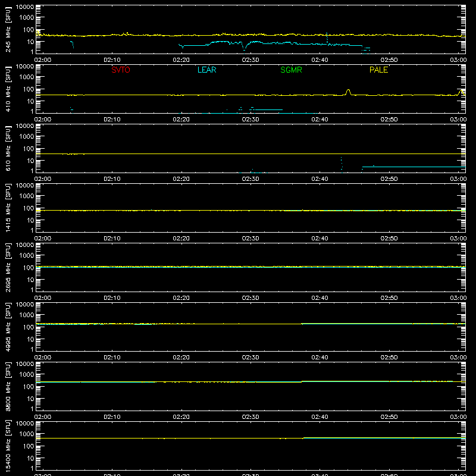Click the 02:10 tick label under 4995 MHz plot
This screenshot has height=476, width=476.
[x=112, y=358]
